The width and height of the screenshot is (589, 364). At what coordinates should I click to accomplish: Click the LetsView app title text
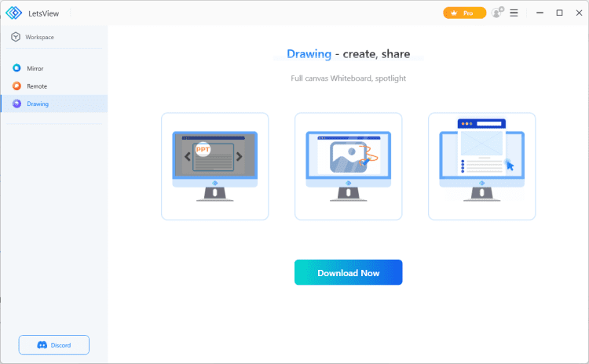(43, 13)
